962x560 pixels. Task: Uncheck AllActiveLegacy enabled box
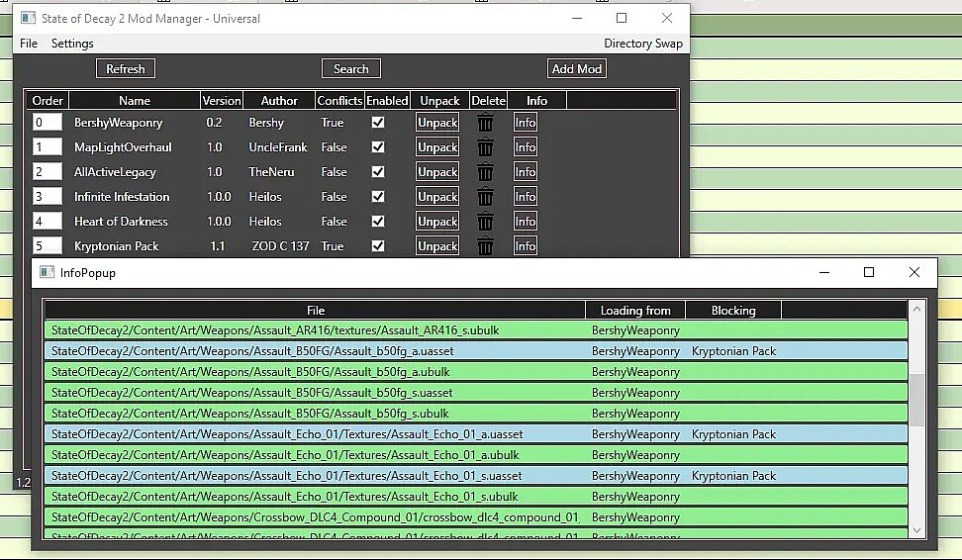378,172
